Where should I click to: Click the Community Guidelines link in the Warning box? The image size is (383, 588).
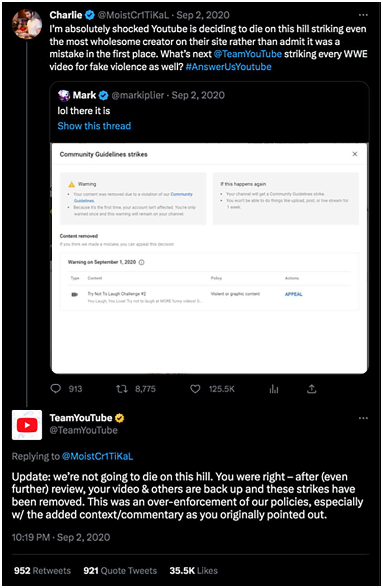[181, 194]
